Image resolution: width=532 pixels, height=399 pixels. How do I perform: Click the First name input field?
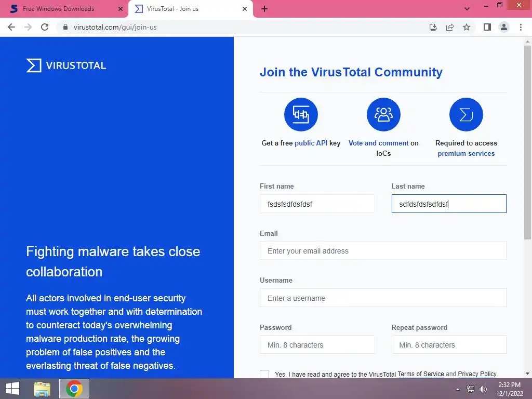coord(317,204)
